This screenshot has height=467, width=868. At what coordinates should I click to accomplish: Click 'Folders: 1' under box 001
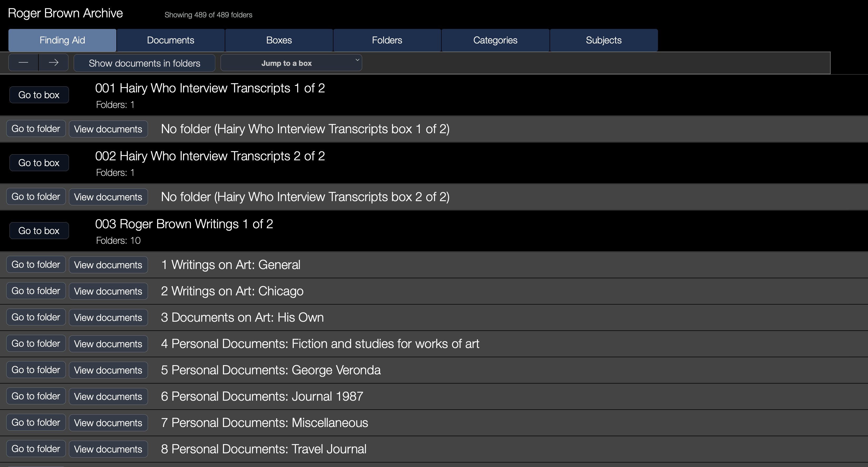(115, 105)
